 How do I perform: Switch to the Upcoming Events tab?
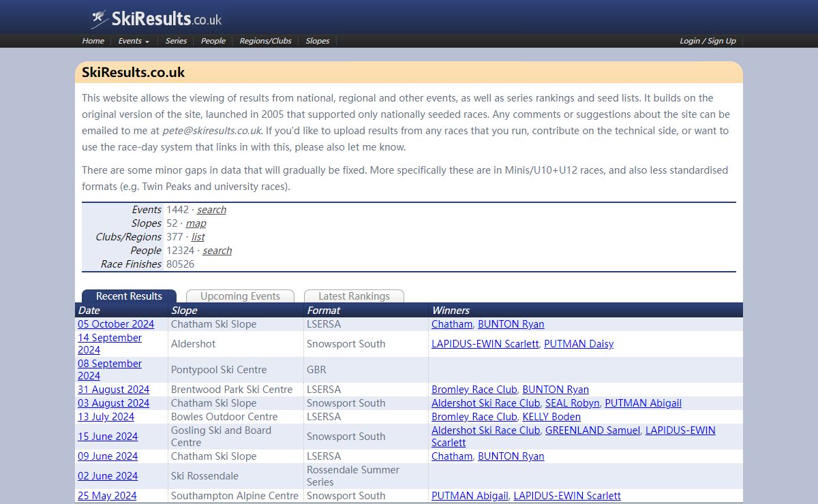pos(240,296)
